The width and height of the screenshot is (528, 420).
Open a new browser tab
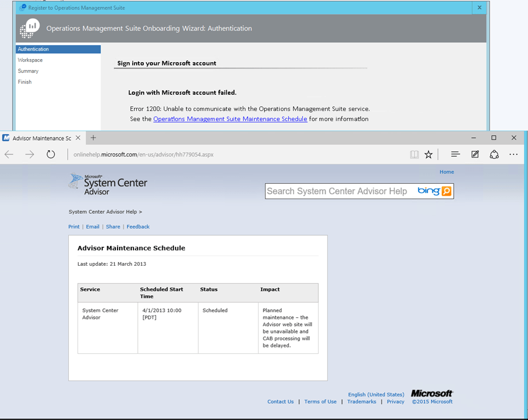click(93, 138)
